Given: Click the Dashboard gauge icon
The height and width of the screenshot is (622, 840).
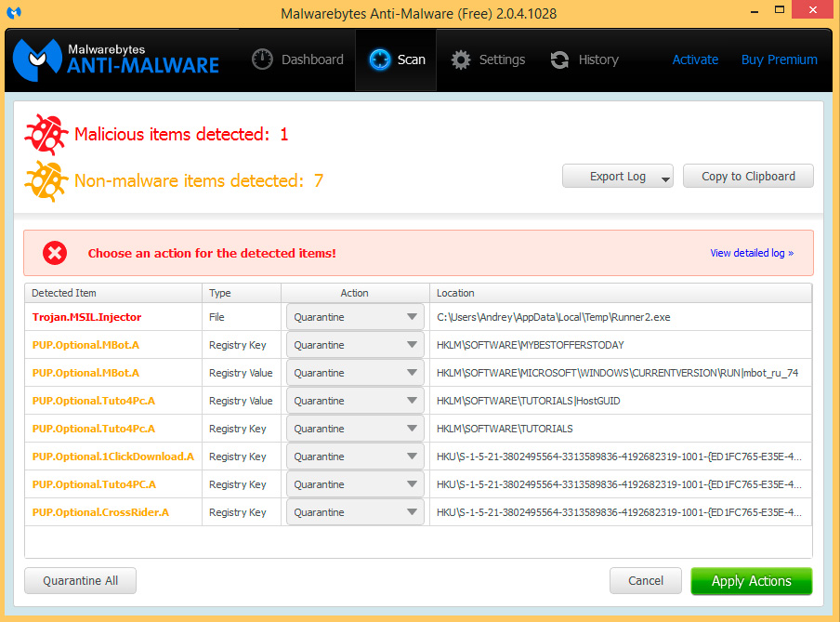Looking at the screenshot, I should [x=262, y=60].
